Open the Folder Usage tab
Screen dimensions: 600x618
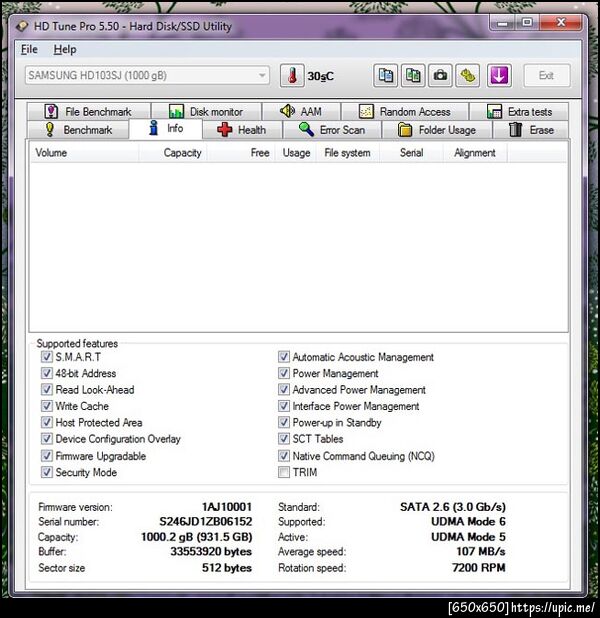pos(437,130)
